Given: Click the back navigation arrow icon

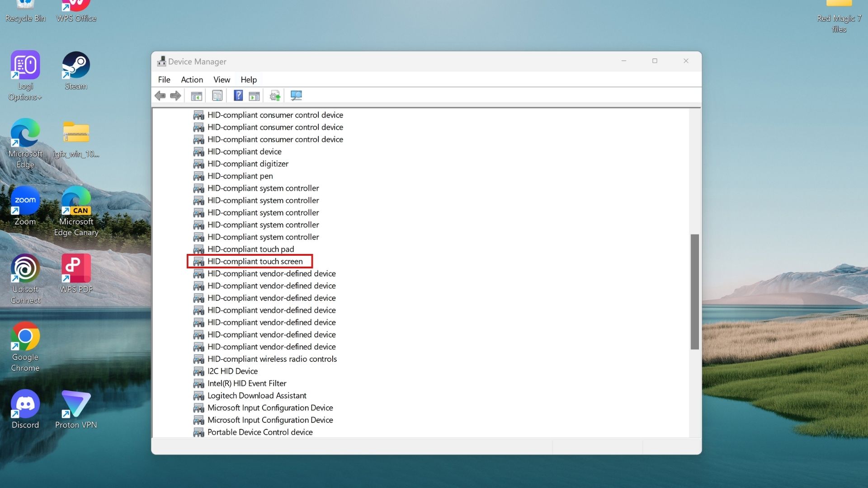Looking at the screenshot, I should [160, 95].
